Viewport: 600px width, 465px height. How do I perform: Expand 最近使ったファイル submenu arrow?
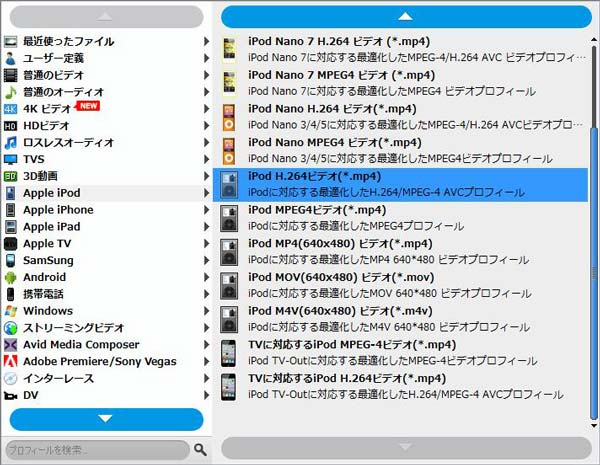(x=206, y=41)
